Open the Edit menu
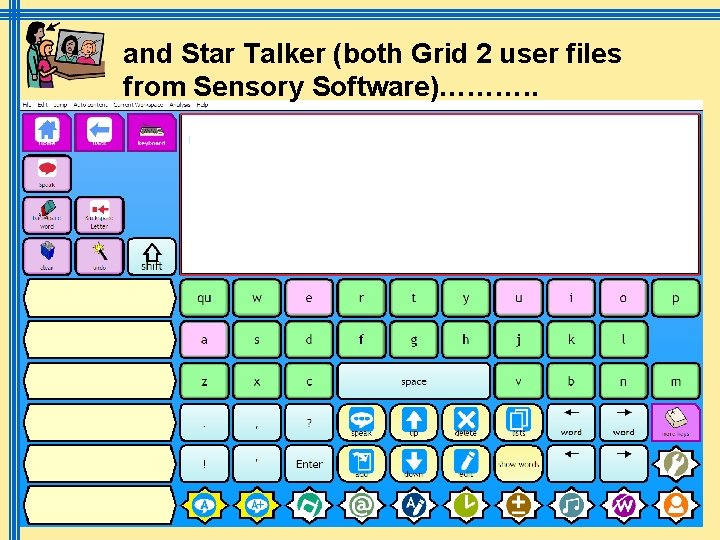The image size is (720, 540). click(42, 105)
